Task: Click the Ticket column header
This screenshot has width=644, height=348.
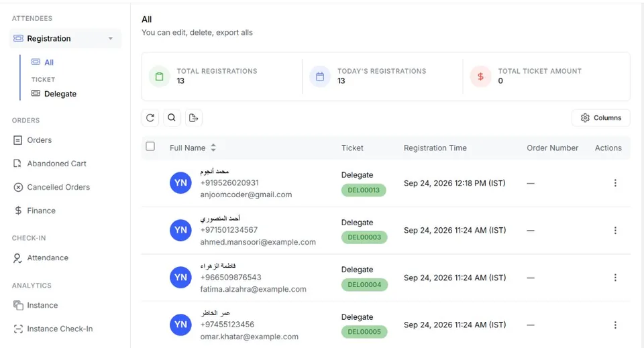Action: pyautogui.click(x=352, y=148)
